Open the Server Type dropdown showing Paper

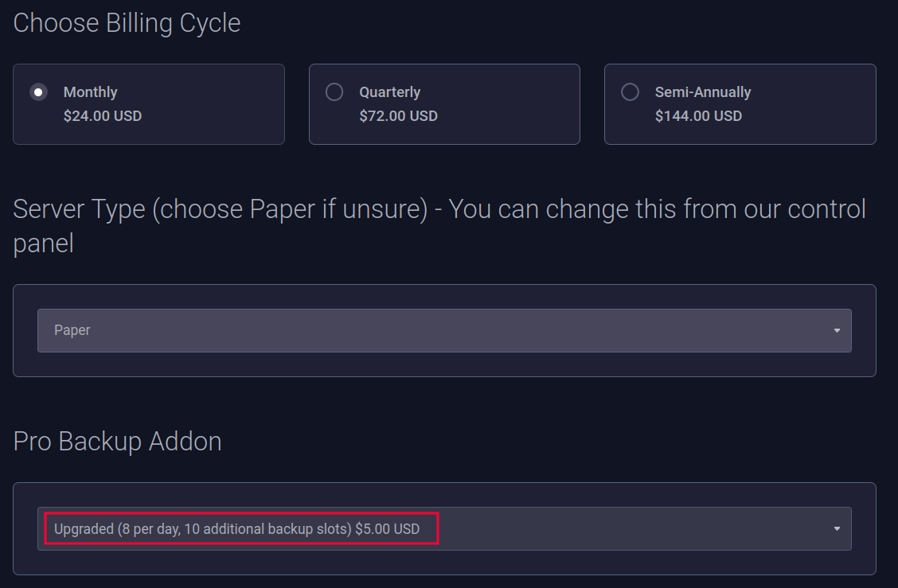(x=444, y=329)
